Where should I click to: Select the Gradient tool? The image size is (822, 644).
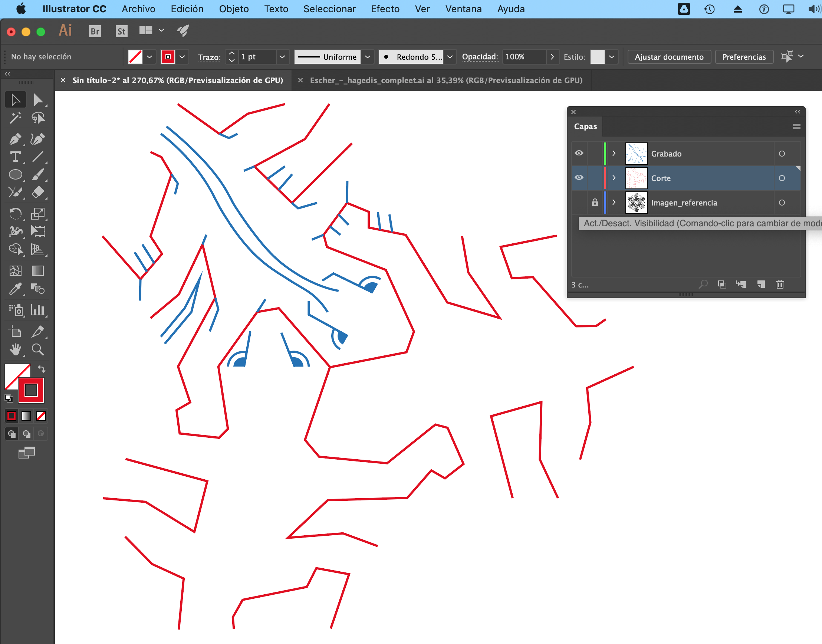coord(38,271)
